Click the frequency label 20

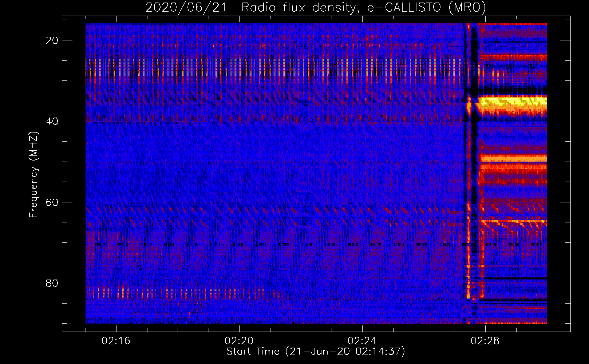52,40
